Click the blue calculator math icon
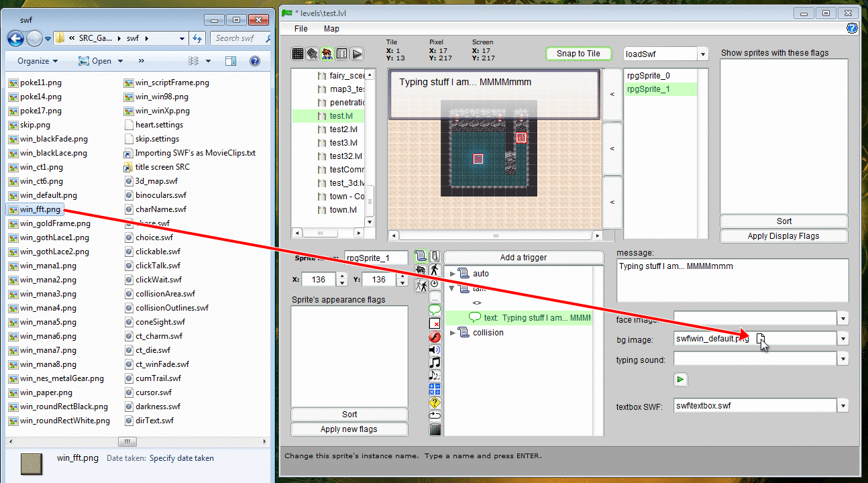 (x=435, y=389)
